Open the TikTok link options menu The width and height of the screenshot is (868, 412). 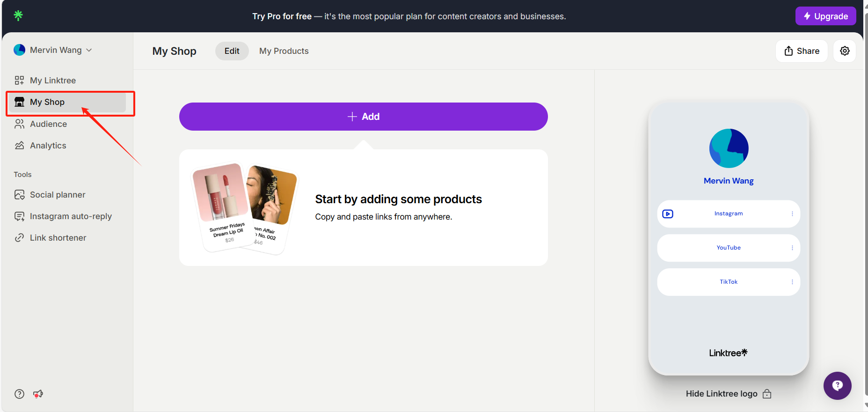coord(792,282)
